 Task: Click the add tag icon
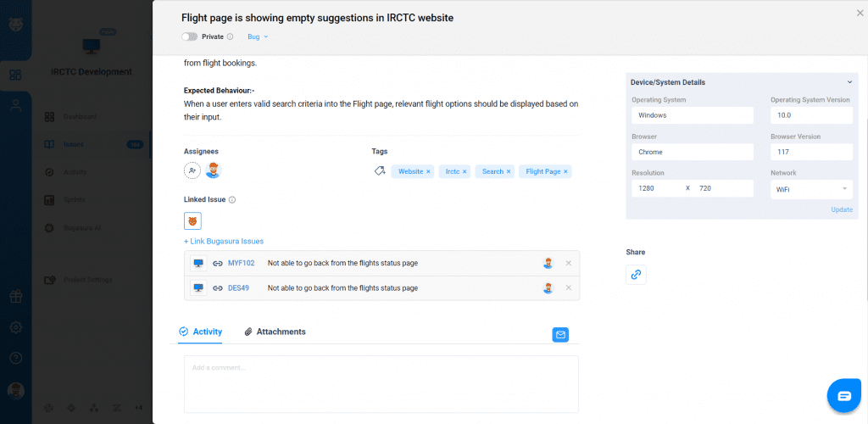point(380,171)
